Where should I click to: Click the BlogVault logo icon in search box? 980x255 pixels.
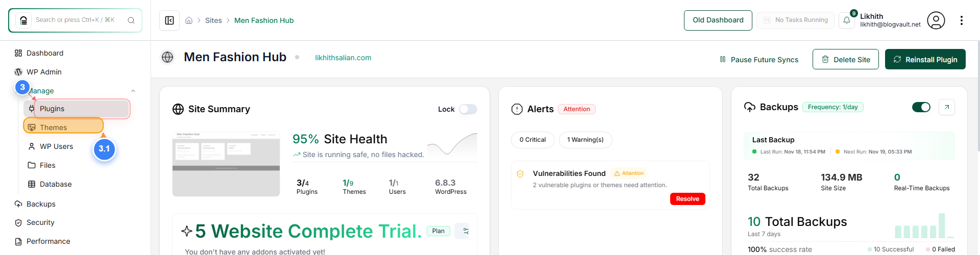pos(23,20)
